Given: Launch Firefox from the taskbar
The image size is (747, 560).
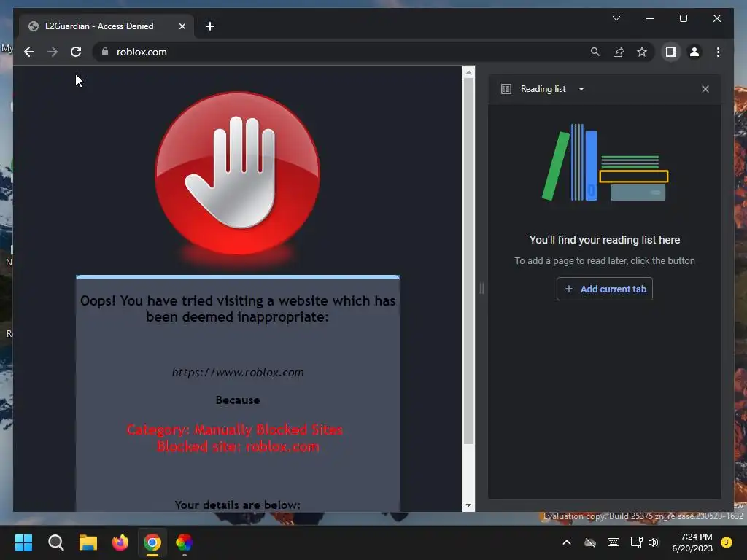Looking at the screenshot, I should coord(120,542).
